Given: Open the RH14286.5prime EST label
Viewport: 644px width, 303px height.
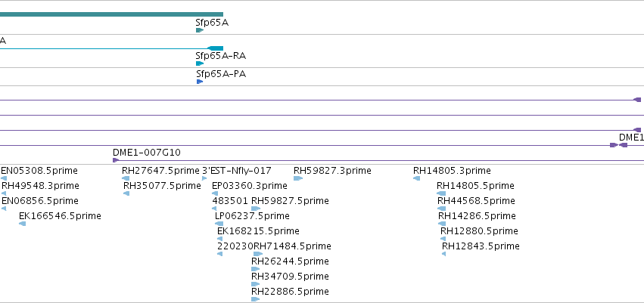Looking at the screenshot, I should point(477,215).
